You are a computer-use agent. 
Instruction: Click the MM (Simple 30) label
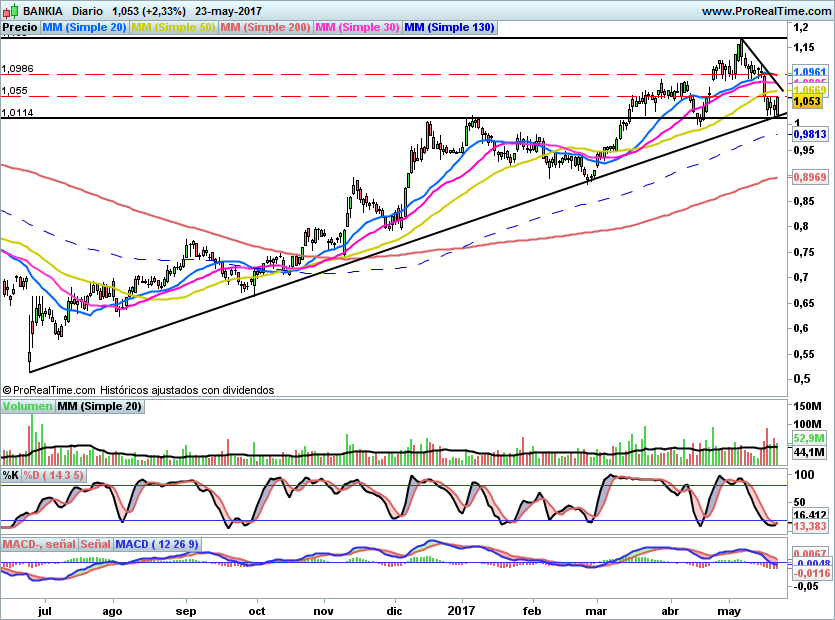click(x=357, y=28)
